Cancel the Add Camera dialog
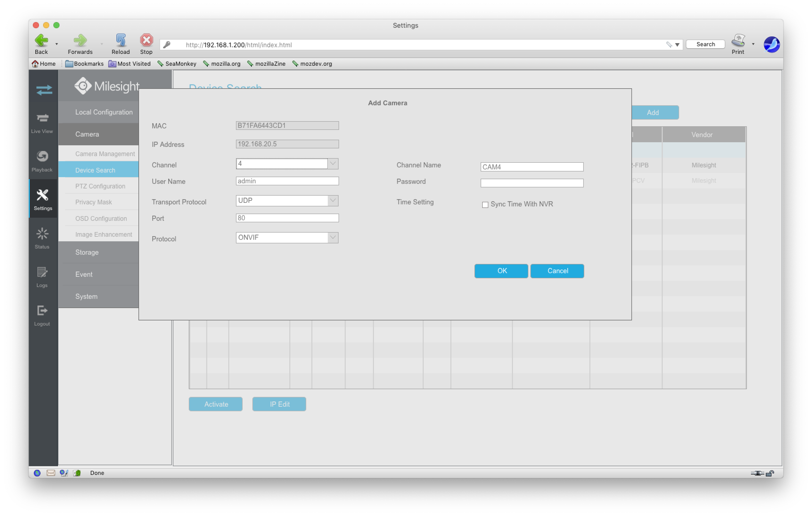The width and height of the screenshot is (812, 516). pyautogui.click(x=557, y=271)
